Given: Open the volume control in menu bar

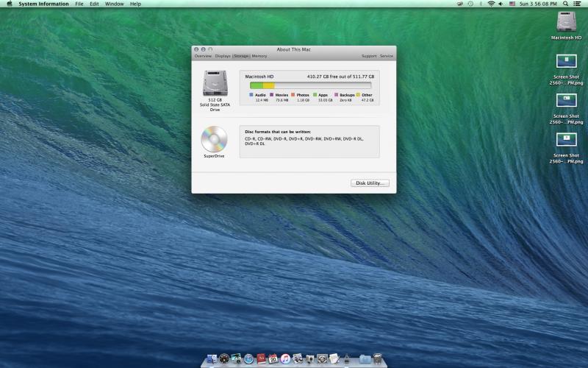Looking at the screenshot, I should (x=501, y=4).
